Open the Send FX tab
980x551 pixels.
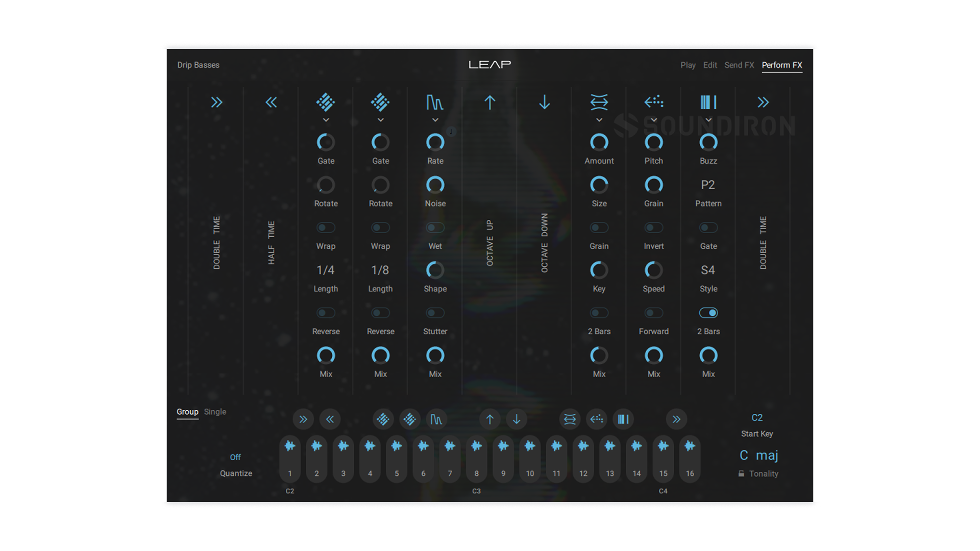(x=739, y=65)
